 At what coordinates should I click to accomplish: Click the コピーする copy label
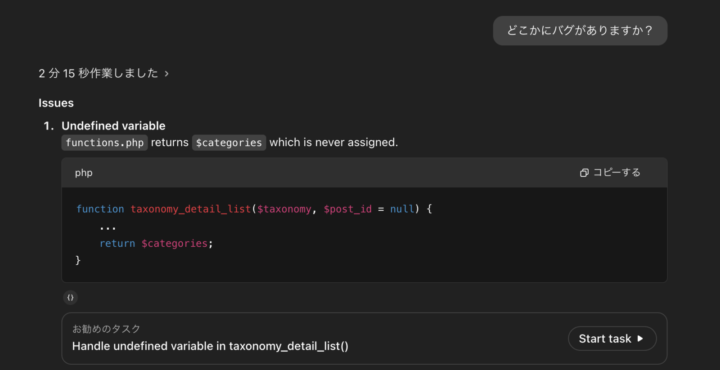click(617, 173)
